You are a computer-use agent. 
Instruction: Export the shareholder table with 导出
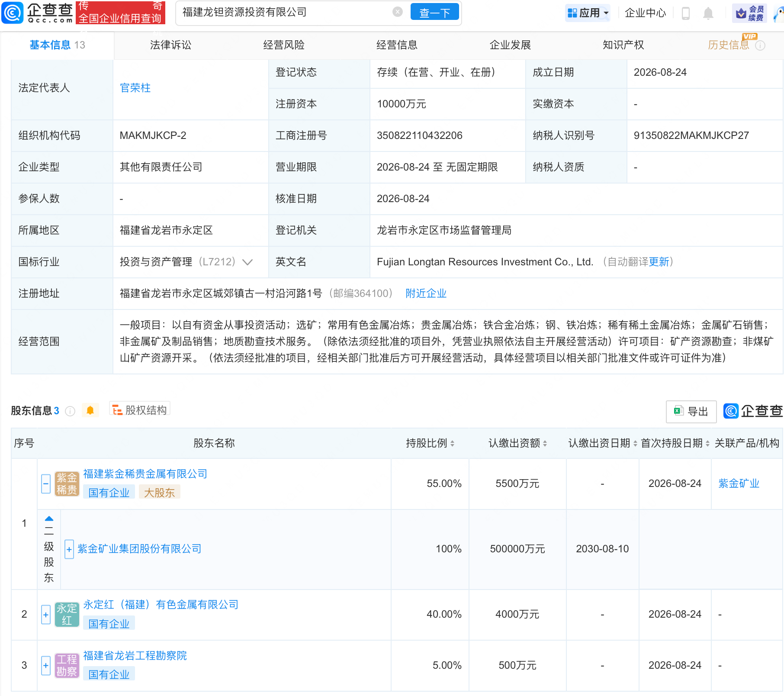[x=691, y=411]
